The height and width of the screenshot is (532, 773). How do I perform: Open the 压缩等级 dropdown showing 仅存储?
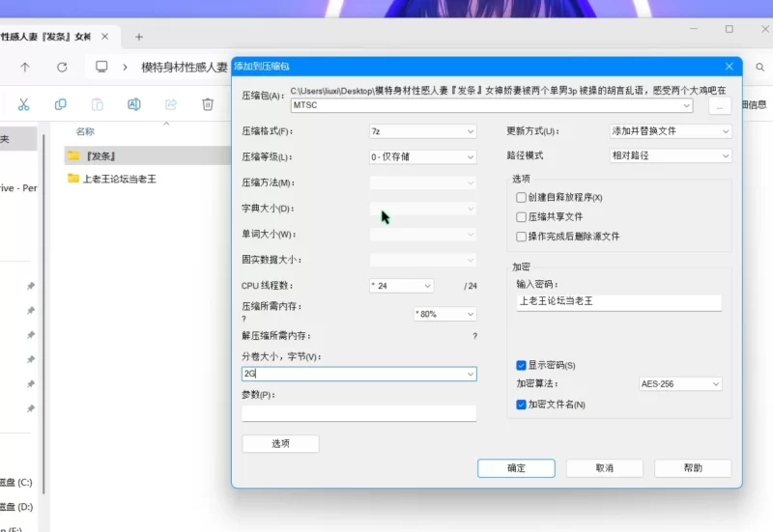tap(422, 156)
